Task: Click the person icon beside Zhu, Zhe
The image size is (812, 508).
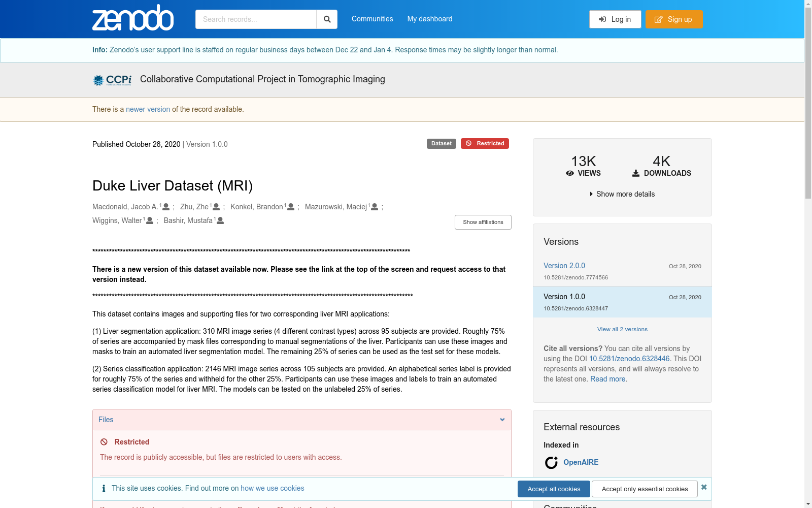Action: point(216,207)
